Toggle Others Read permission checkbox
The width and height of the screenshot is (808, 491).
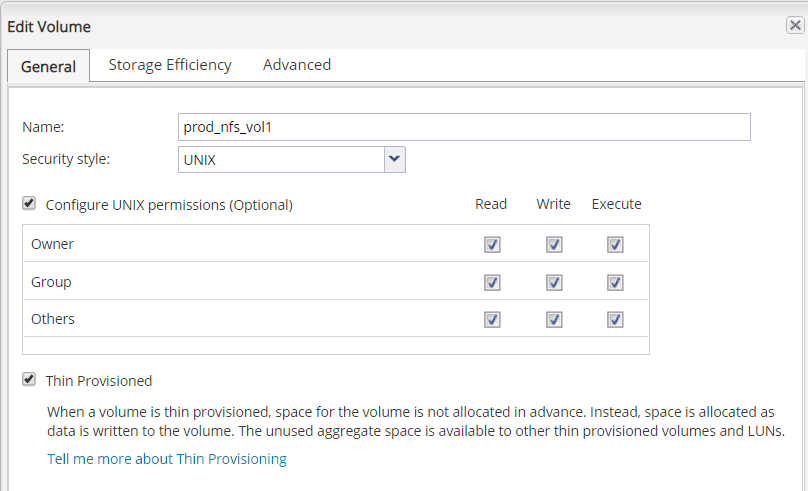(x=492, y=320)
